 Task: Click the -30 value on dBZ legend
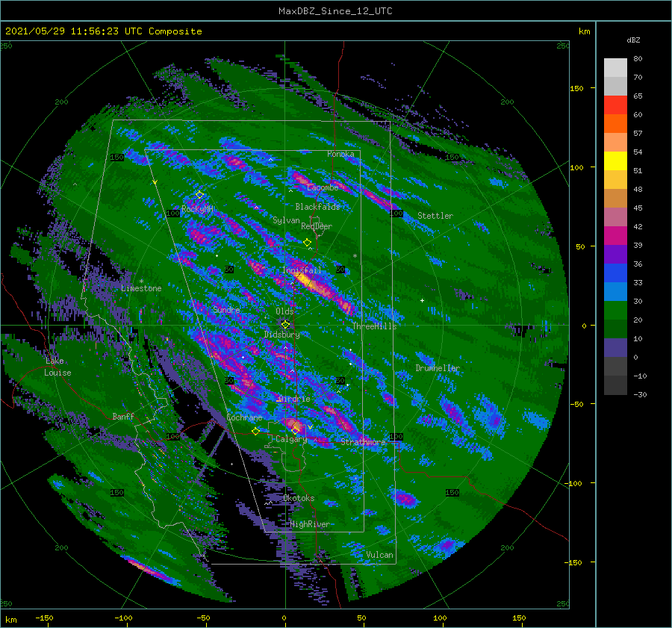click(x=640, y=394)
